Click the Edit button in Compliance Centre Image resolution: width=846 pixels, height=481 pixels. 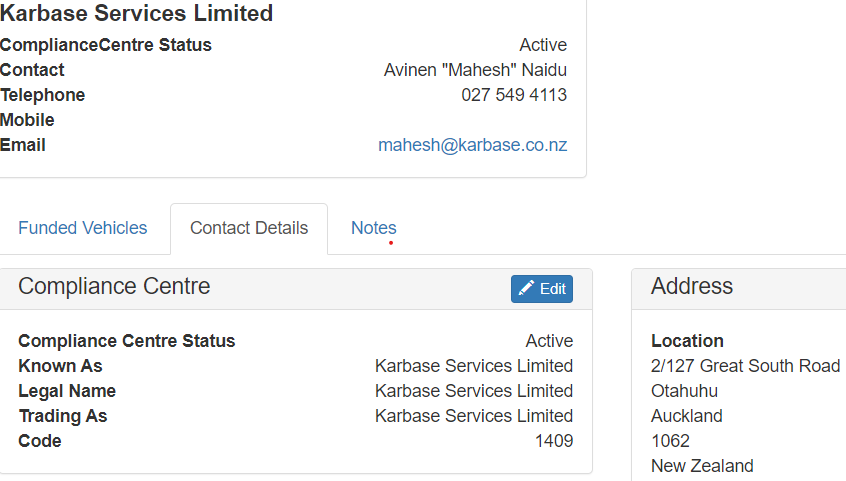tap(542, 289)
